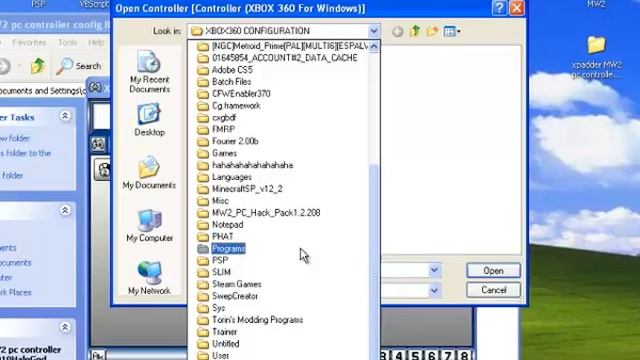Expand the files of type combo arrow

pos(434,291)
